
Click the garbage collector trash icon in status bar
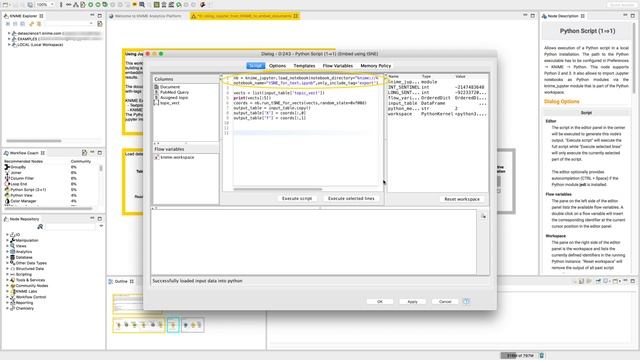[542, 356]
